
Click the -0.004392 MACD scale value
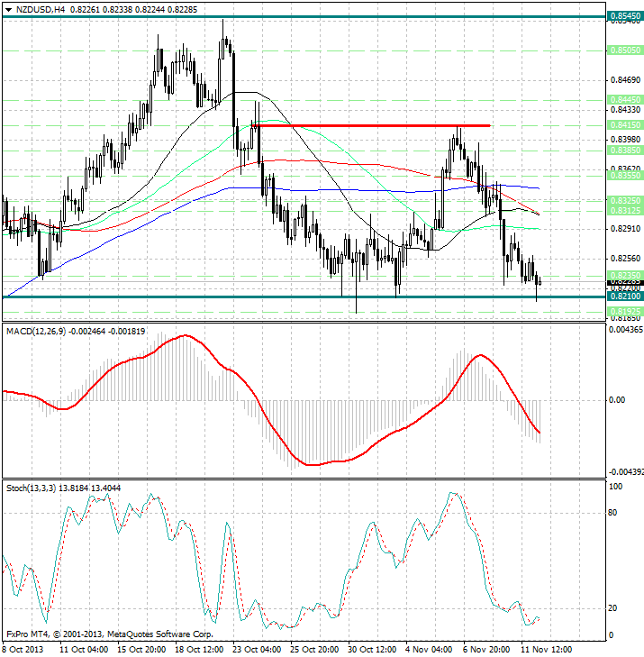coord(625,472)
